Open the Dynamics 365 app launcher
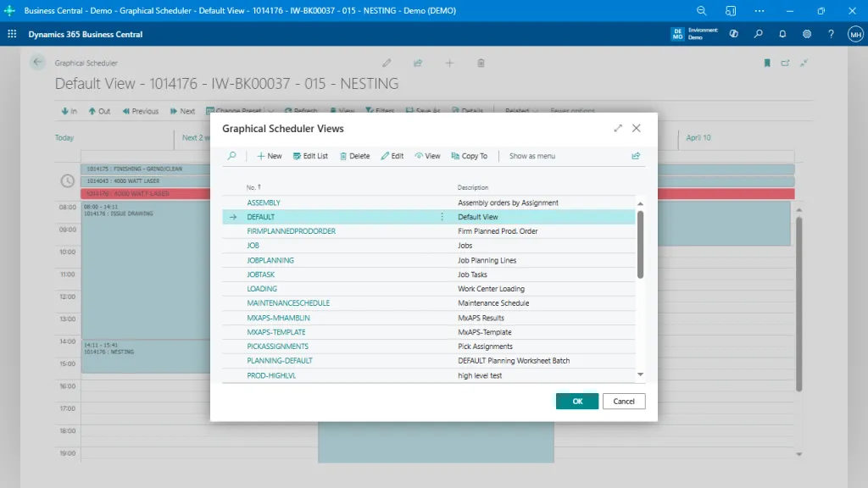 11,34
